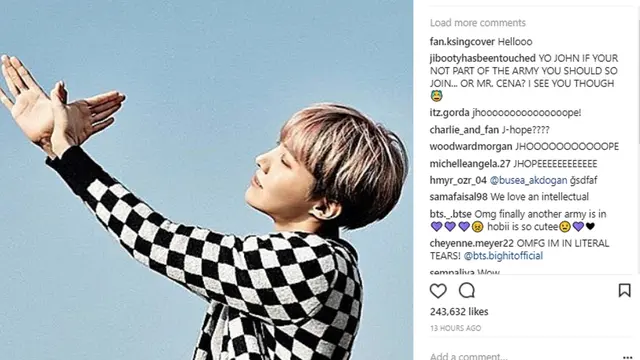The height and width of the screenshot is (360, 640).
Task: Open cheyenne.meyer22 profile
Action: point(471,243)
